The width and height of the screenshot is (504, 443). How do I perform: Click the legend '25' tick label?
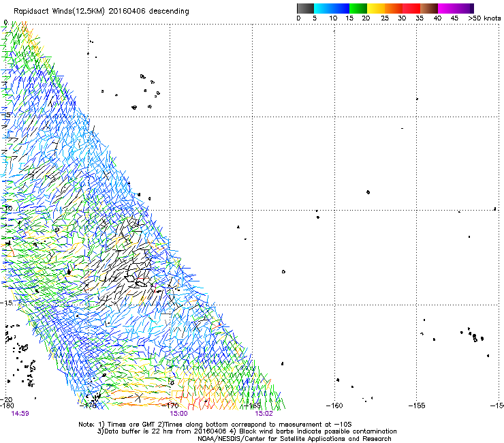(x=385, y=18)
